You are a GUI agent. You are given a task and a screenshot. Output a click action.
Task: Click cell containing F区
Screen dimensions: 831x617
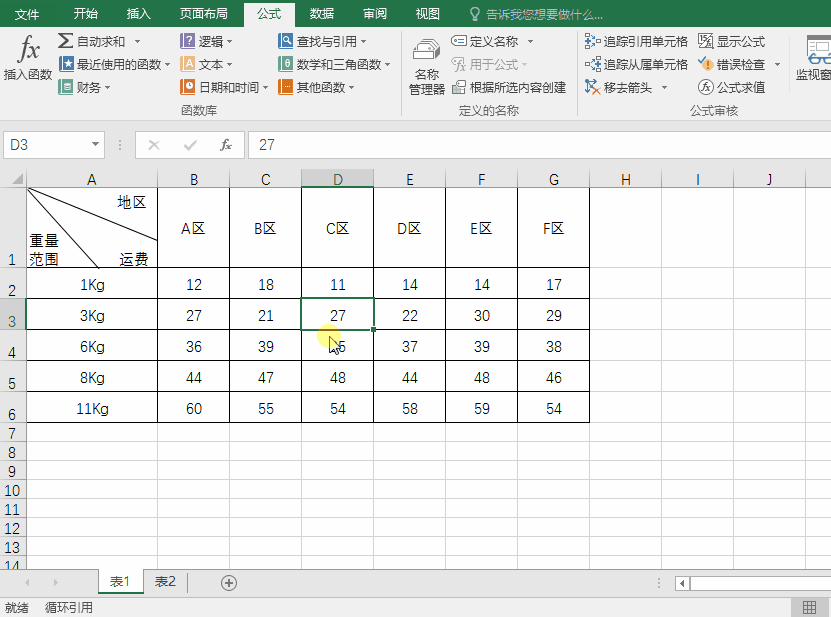click(x=553, y=228)
